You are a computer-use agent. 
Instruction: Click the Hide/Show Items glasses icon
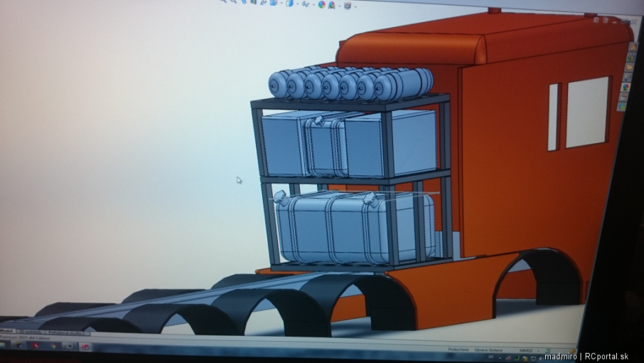tap(306, 4)
